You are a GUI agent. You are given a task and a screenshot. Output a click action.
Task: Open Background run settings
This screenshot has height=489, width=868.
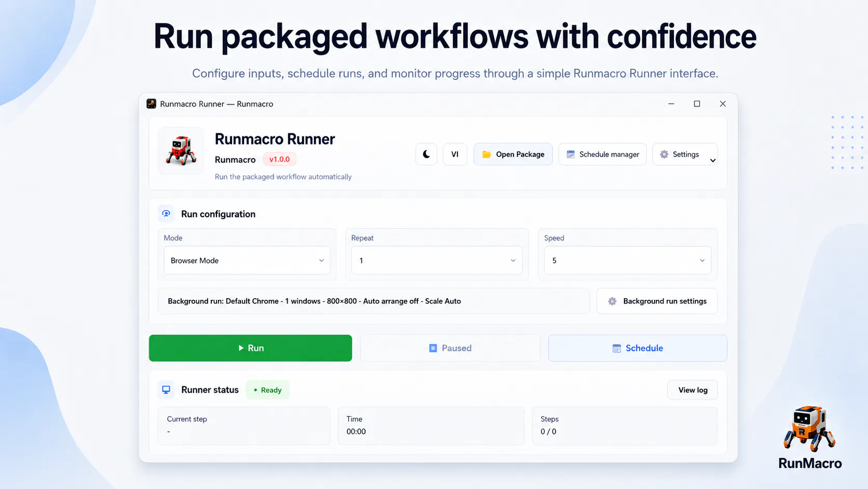coord(657,301)
